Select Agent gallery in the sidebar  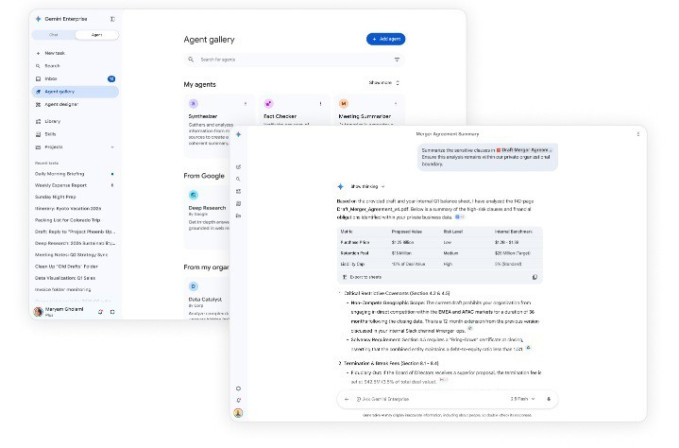pyautogui.click(x=75, y=92)
